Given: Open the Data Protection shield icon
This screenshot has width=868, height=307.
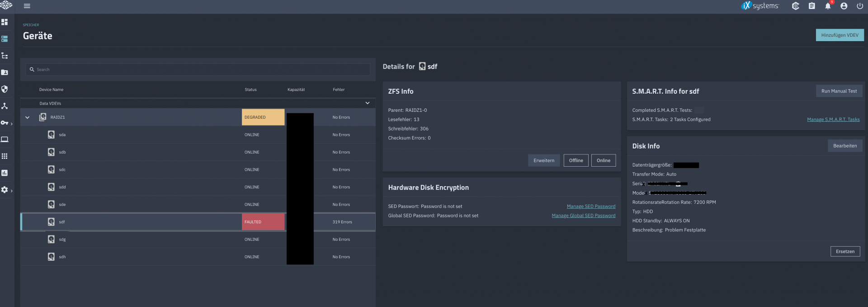Looking at the screenshot, I should (x=5, y=89).
